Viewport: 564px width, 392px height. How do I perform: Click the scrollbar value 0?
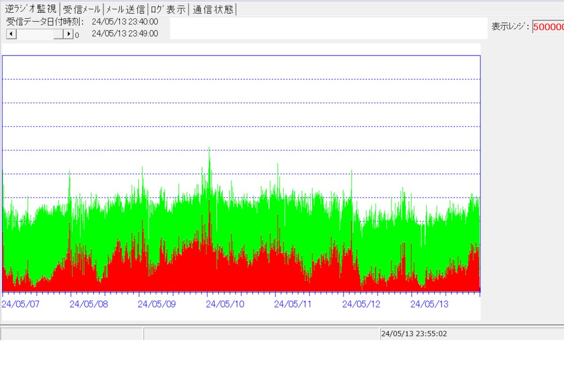pos(77,35)
